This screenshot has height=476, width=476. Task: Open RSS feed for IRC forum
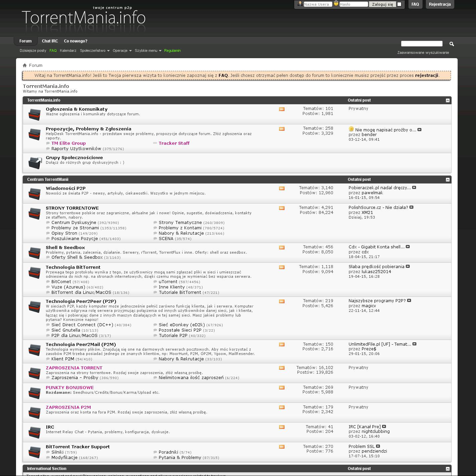pos(282,427)
